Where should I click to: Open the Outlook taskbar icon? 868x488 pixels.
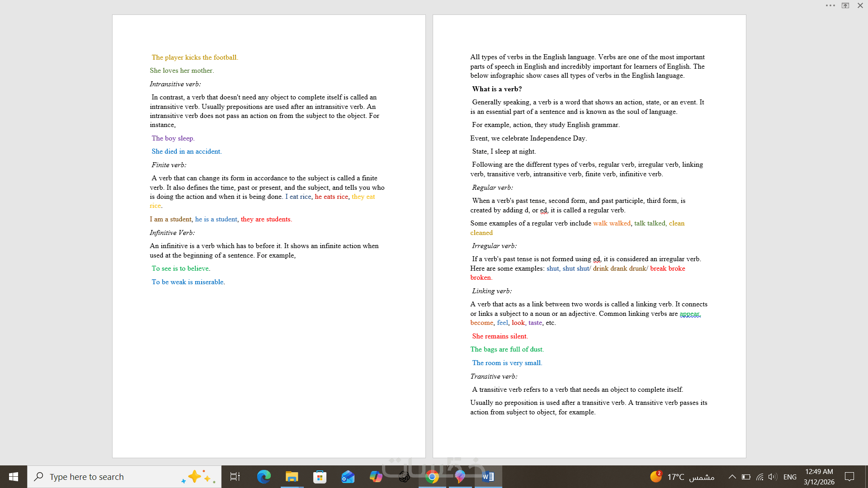point(348,477)
